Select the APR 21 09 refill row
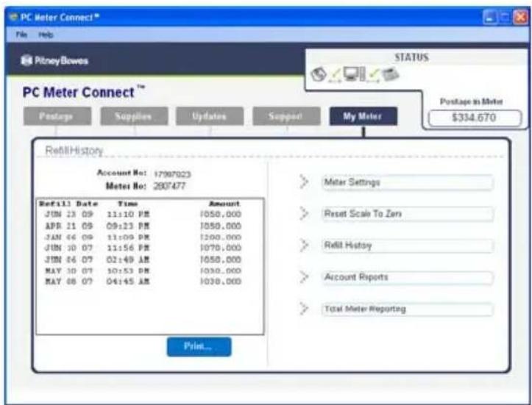The width and height of the screenshot is (532, 405). tap(143, 226)
